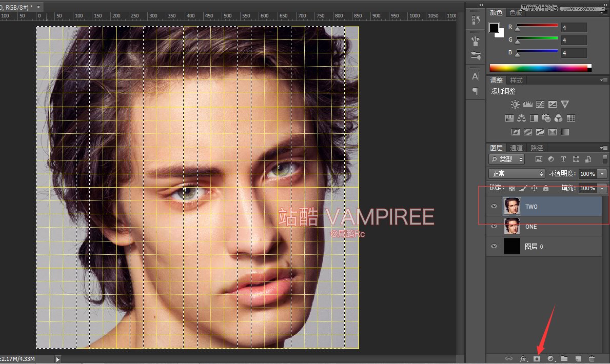Viewport: 610px width, 364px height.
Task: Open the status bar info arrow
Action: click(57, 359)
